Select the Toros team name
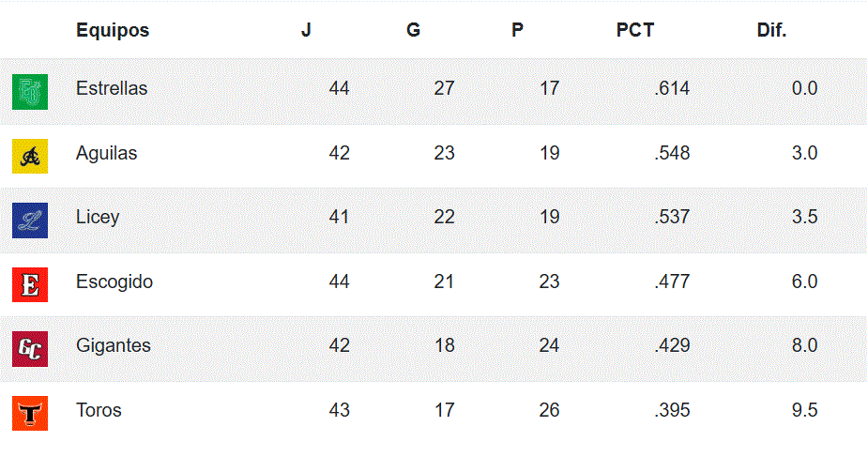The width and height of the screenshot is (868, 457). click(x=99, y=410)
